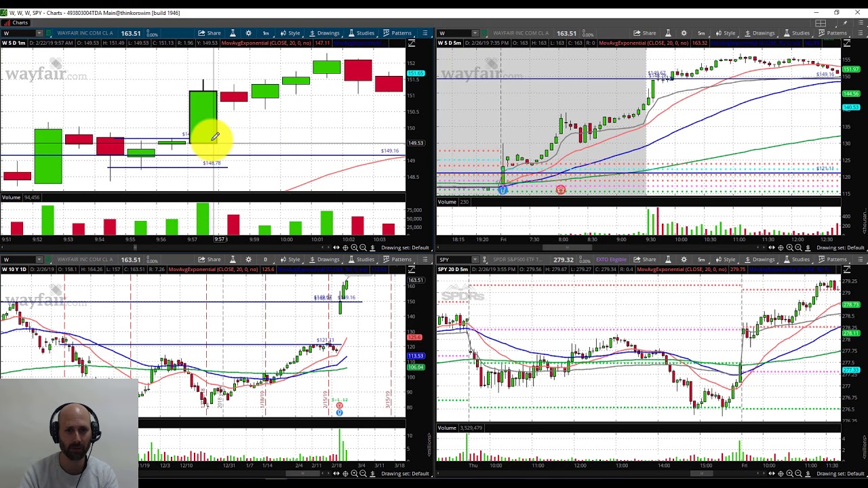The image size is (868, 488).
Task: Click Share in the bottom-left W daily chart
Action: pyautogui.click(x=210, y=260)
